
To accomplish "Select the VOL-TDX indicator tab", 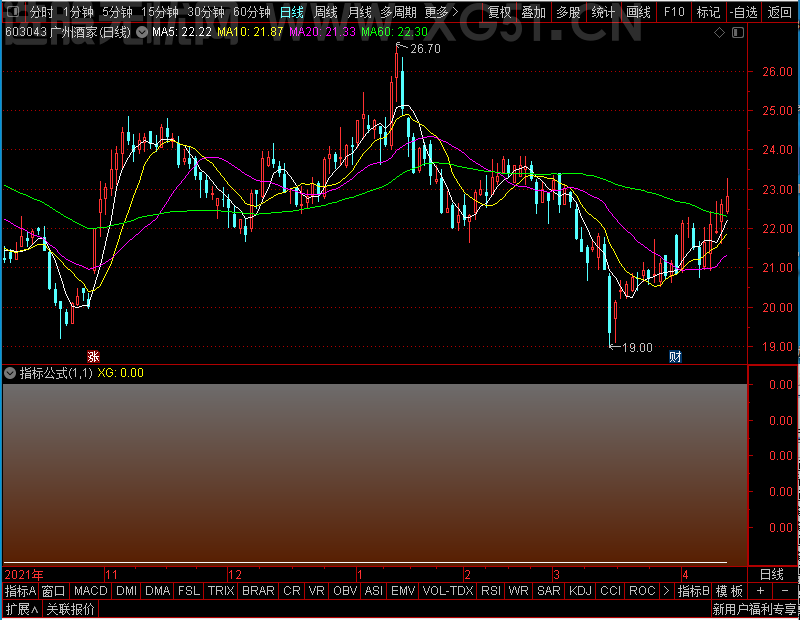I will (x=448, y=591).
